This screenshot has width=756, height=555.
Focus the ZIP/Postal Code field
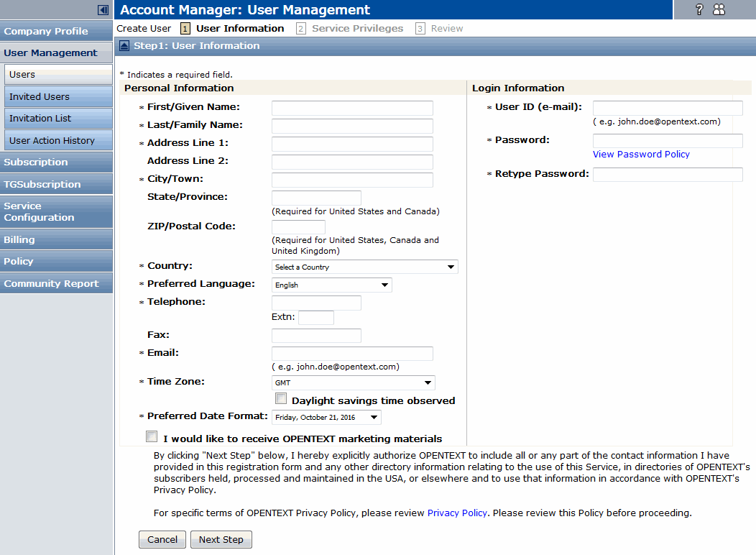298,227
